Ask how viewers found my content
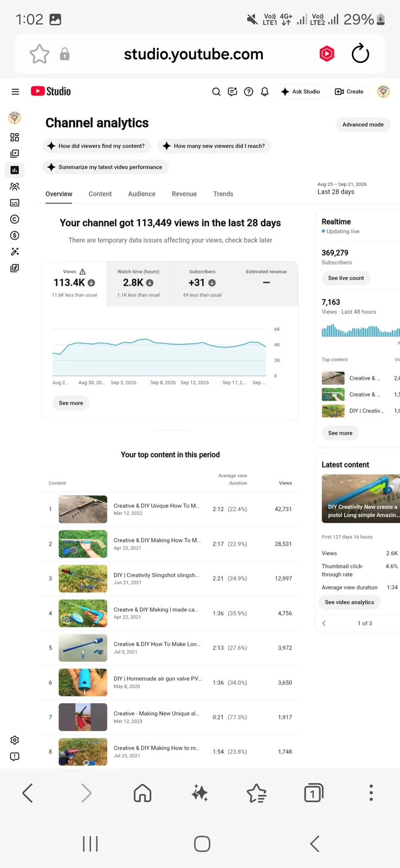This screenshot has height=868, width=400. [96, 146]
